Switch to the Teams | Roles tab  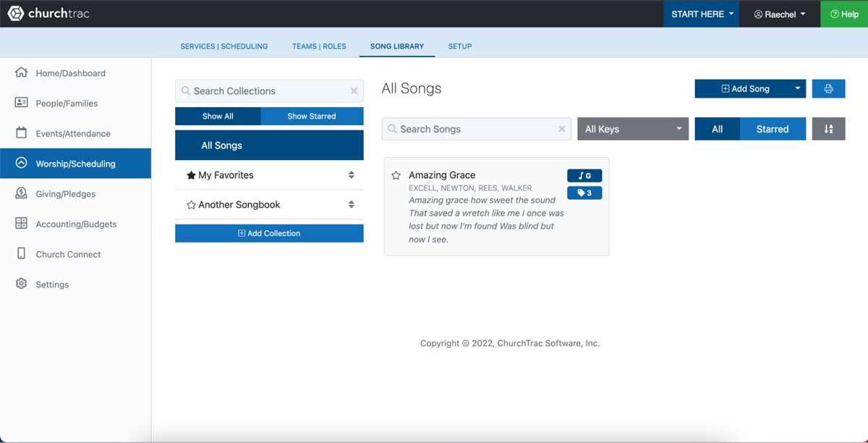click(x=319, y=46)
